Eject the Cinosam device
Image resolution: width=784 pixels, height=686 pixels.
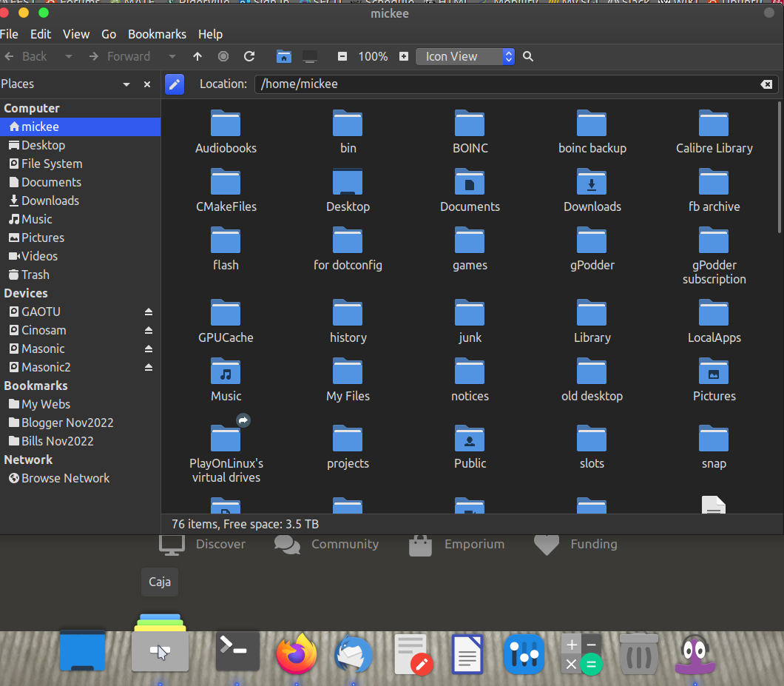[149, 330]
